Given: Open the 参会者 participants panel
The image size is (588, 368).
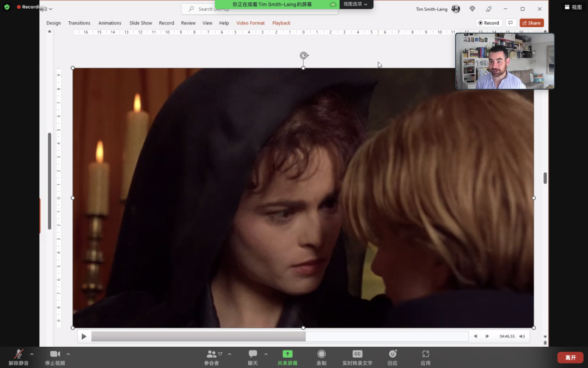Looking at the screenshot, I should coord(212,358).
